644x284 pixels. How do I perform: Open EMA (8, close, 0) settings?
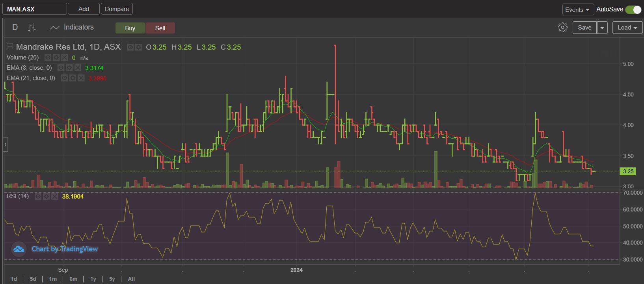click(x=69, y=68)
